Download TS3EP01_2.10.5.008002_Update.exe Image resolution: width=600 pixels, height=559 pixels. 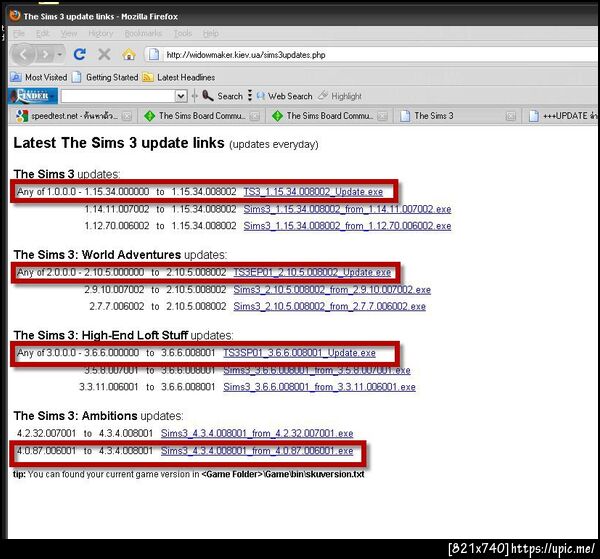click(x=312, y=272)
